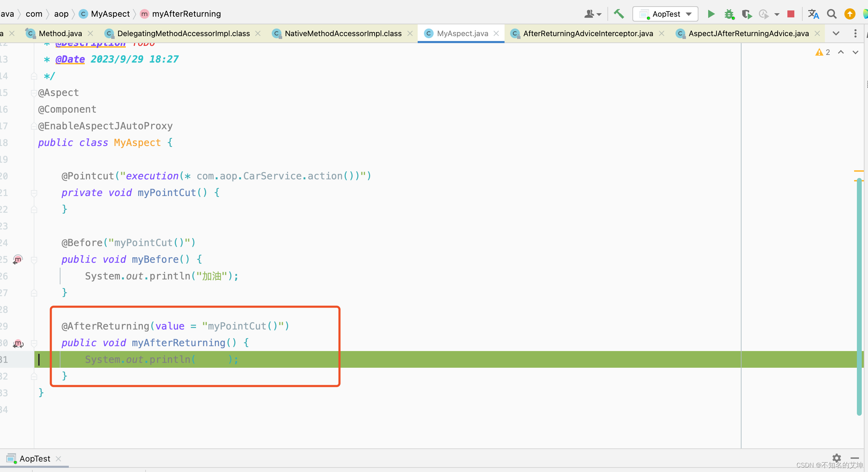Screen dimensions: 868x472
Task: Click the @Component annotation
Action: [67, 109]
